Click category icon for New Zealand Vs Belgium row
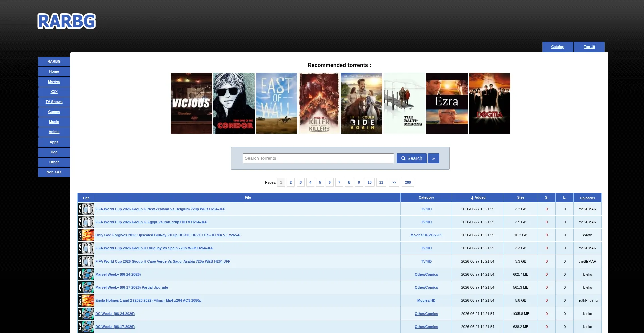The height and width of the screenshot is (333, 644). (x=86, y=209)
